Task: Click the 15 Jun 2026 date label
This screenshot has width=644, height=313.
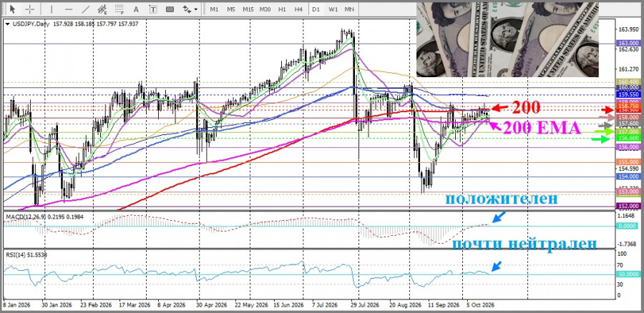Action: point(289,306)
